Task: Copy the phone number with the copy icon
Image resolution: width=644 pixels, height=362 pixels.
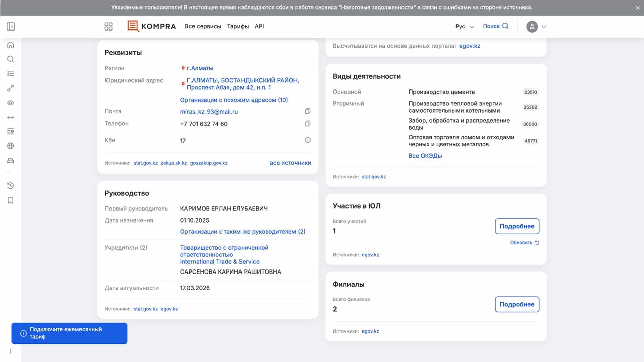Action: click(x=307, y=124)
